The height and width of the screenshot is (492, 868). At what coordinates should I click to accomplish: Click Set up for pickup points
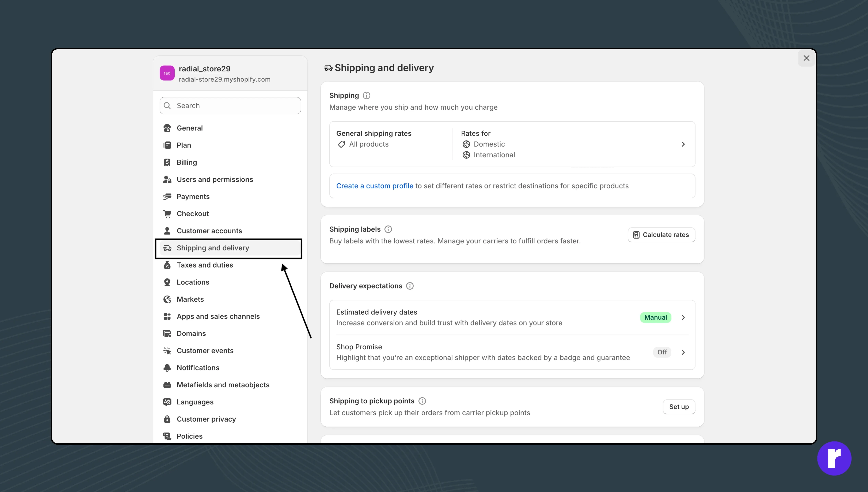[678, 407]
